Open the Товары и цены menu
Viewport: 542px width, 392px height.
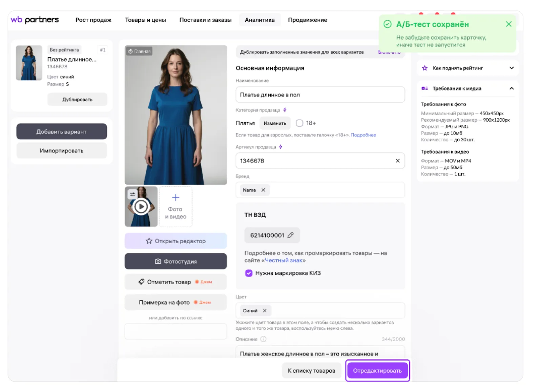[145, 20]
